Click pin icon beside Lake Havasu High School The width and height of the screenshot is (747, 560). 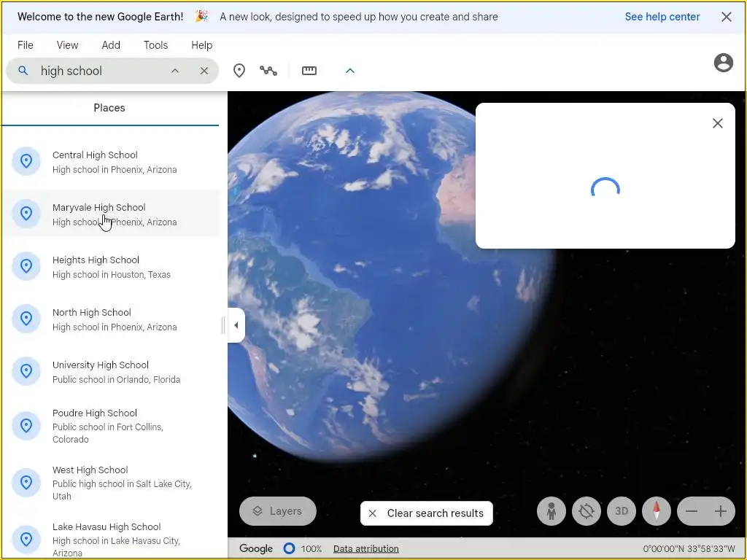click(x=26, y=539)
